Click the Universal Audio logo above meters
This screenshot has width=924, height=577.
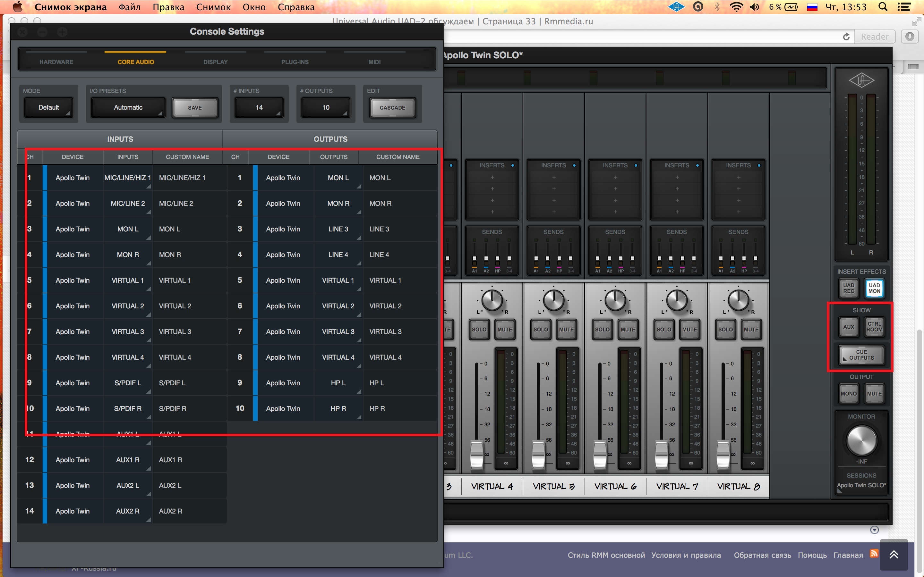tap(861, 80)
